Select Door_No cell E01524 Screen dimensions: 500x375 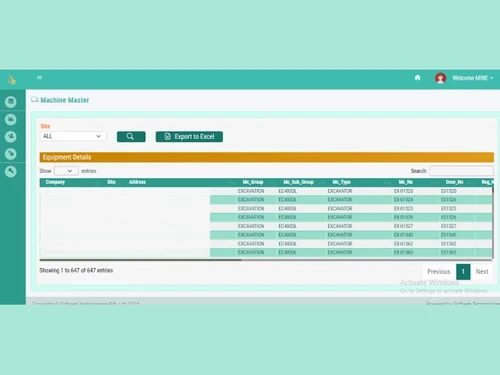click(x=449, y=200)
